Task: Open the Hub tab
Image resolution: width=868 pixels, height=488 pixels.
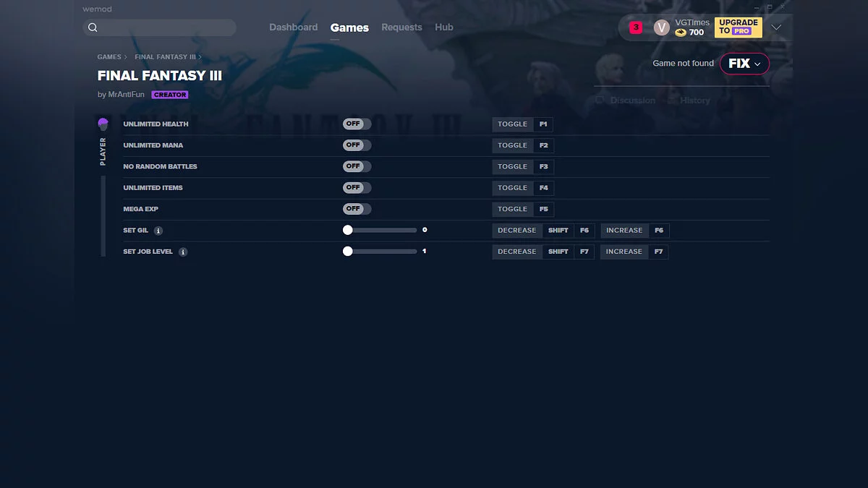Action: [x=444, y=27]
